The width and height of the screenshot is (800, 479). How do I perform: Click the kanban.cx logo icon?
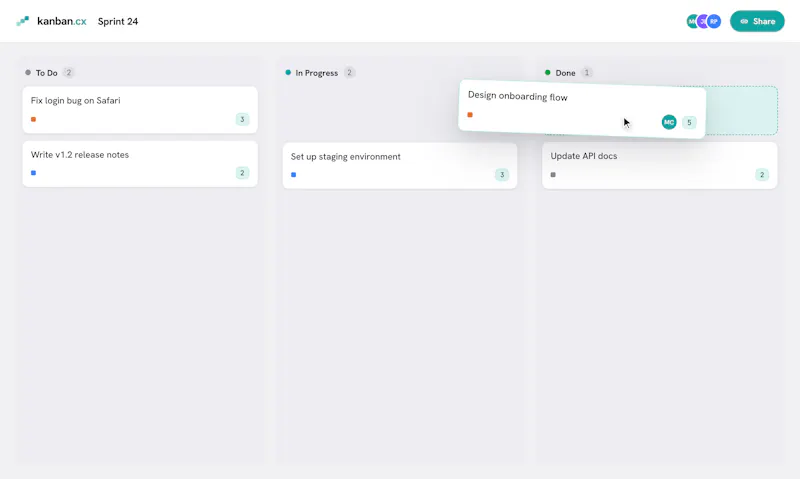click(x=22, y=21)
